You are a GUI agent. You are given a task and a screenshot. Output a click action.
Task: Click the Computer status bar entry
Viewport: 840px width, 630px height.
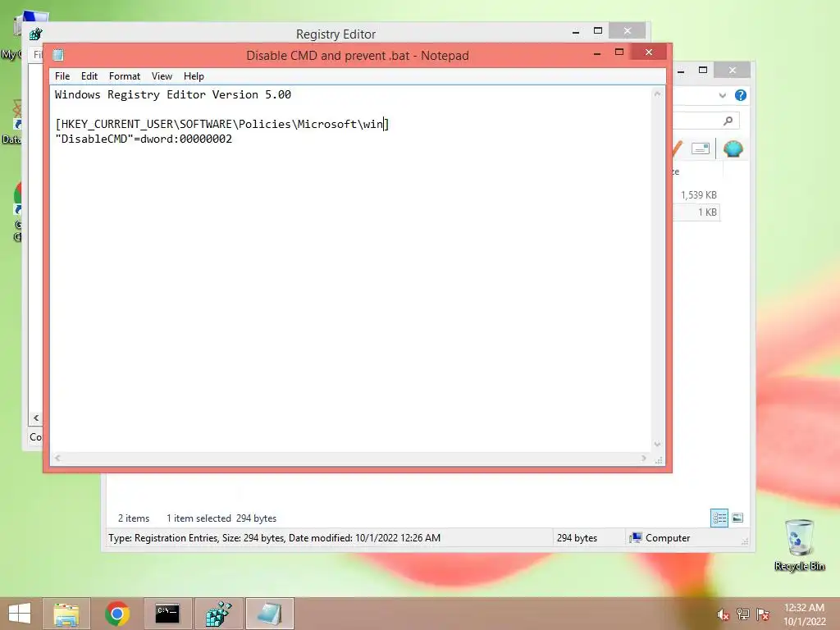point(660,538)
